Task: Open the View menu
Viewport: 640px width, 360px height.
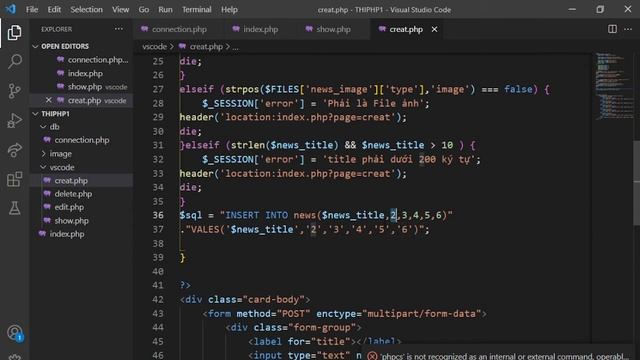Action: pos(120,9)
